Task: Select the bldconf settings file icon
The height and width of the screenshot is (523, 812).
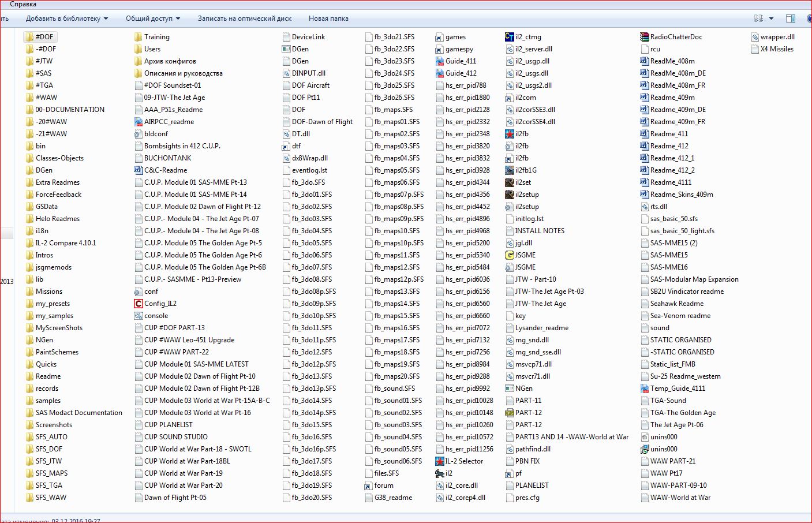Action: click(139, 134)
